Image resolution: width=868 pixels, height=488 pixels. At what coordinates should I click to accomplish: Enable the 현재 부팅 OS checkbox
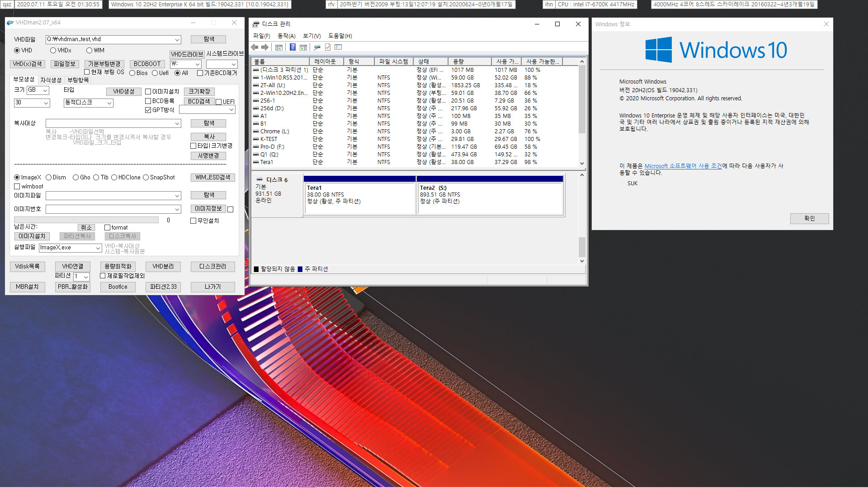tap(87, 72)
